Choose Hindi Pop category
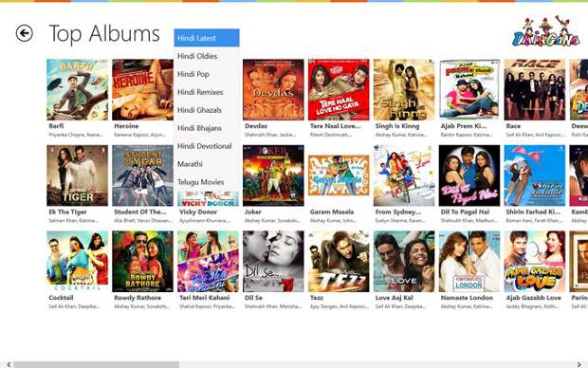 207,74
